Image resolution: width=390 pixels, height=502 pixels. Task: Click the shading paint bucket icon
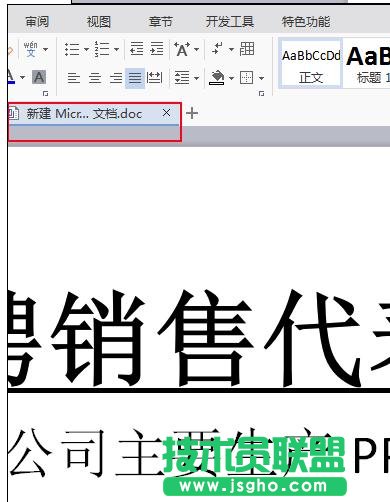pyautogui.click(x=217, y=78)
